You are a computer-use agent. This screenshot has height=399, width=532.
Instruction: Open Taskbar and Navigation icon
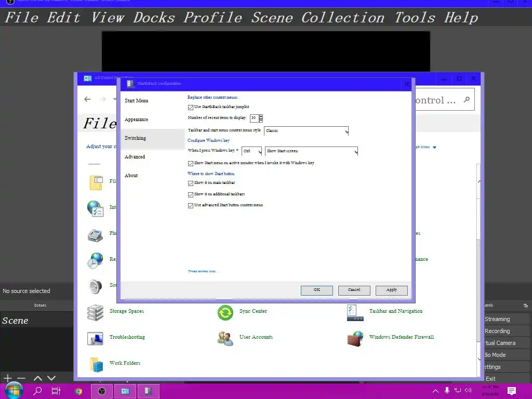point(355,312)
